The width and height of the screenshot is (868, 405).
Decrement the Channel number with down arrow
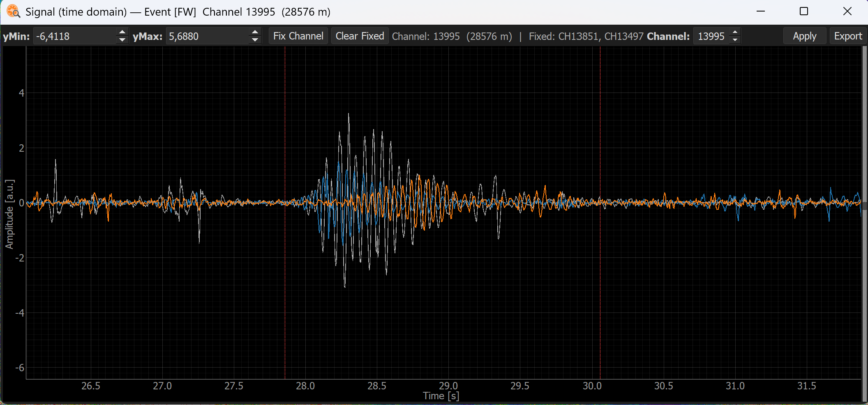pos(735,40)
